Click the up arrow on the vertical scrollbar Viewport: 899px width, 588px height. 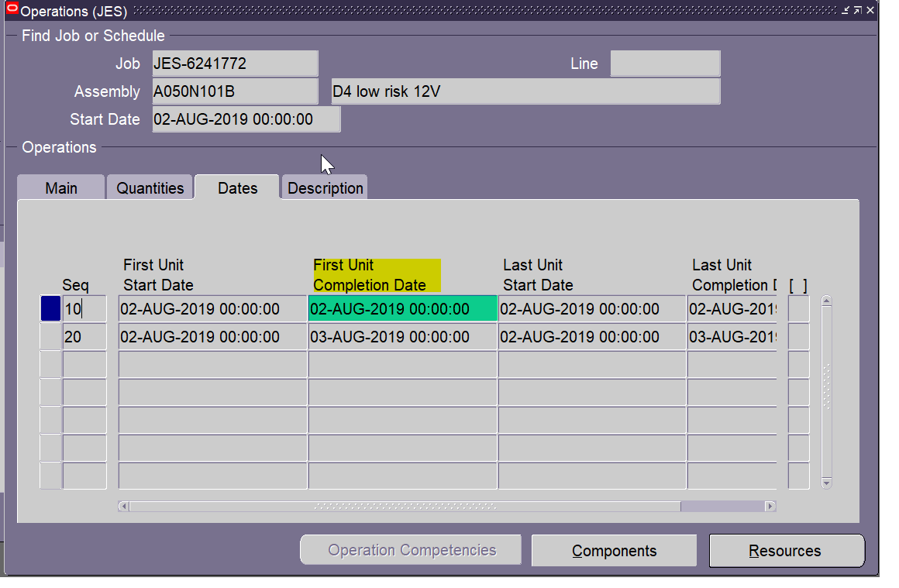pos(826,299)
